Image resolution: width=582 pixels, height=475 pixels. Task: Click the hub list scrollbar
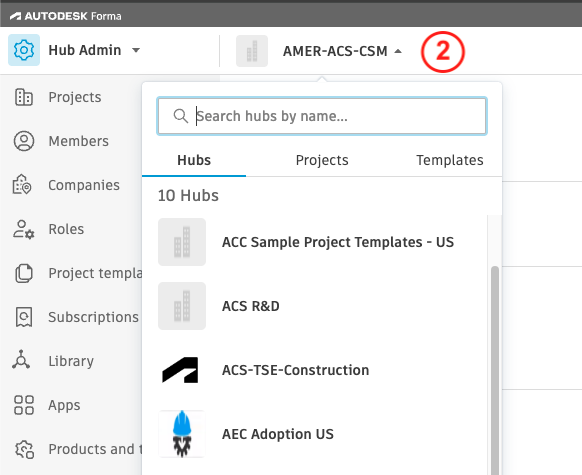point(495,371)
